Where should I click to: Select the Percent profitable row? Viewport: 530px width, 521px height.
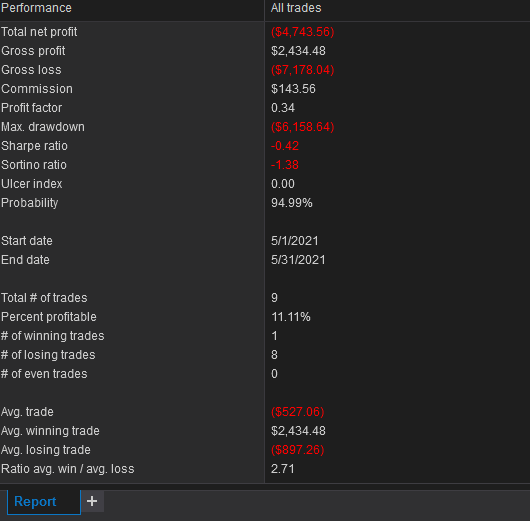[x=265, y=317]
